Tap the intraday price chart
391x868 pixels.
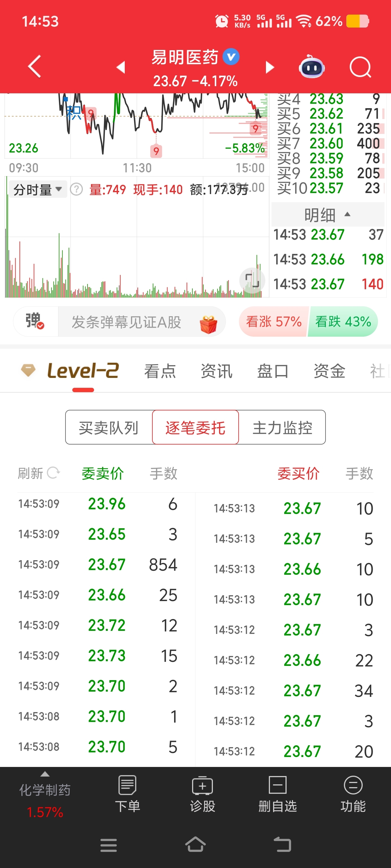136,125
